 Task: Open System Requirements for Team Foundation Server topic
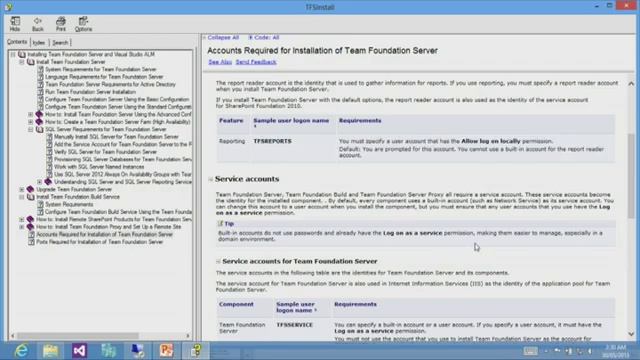[101, 69]
